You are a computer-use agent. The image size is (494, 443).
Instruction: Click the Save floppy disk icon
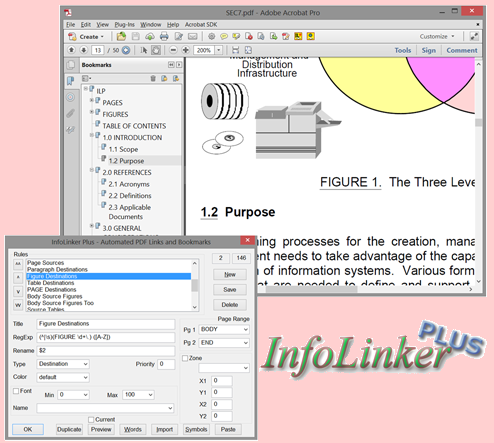[x=135, y=36]
